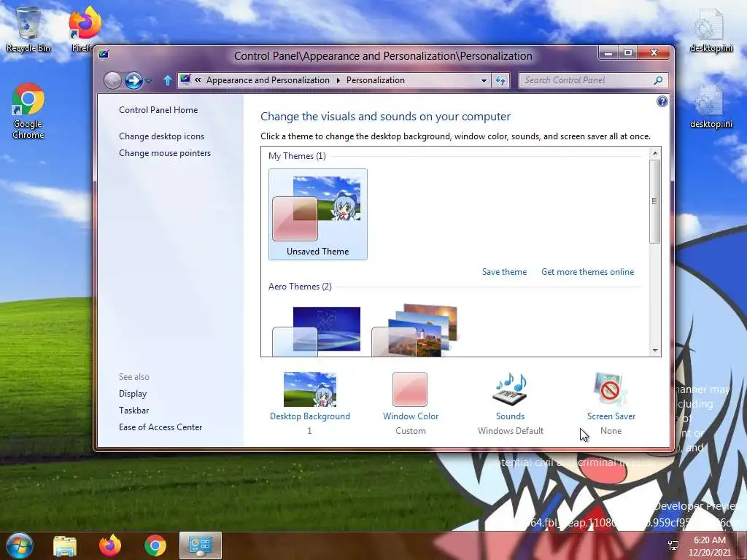This screenshot has width=747, height=560.
Task: Click the theme list scrollbar thumb
Action: (x=655, y=201)
